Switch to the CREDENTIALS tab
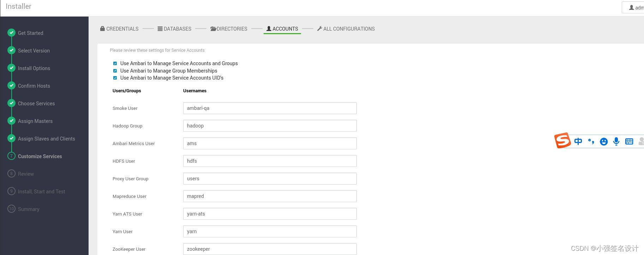This screenshot has width=644, height=255. tap(119, 29)
